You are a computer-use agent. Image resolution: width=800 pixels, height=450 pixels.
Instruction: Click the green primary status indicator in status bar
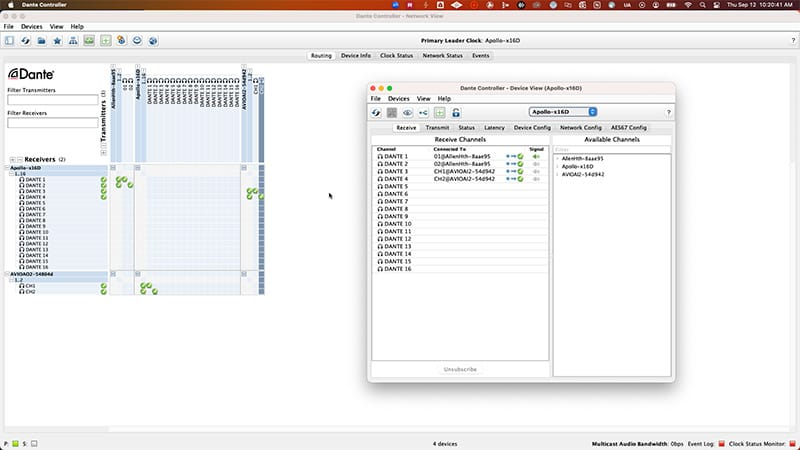click(x=15, y=444)
